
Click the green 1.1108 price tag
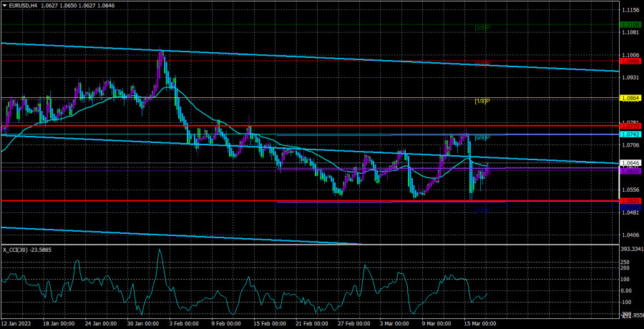pyautogui.click(x=630, y=24)
